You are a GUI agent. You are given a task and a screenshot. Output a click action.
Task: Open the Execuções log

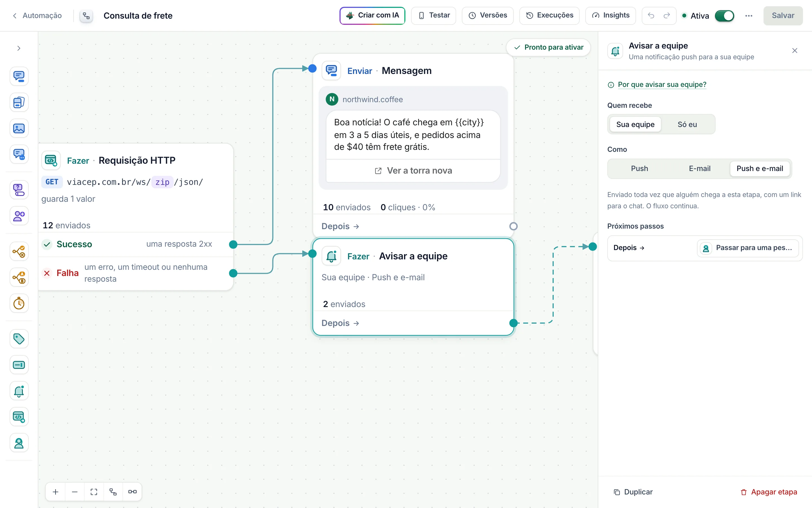point(549,16)
